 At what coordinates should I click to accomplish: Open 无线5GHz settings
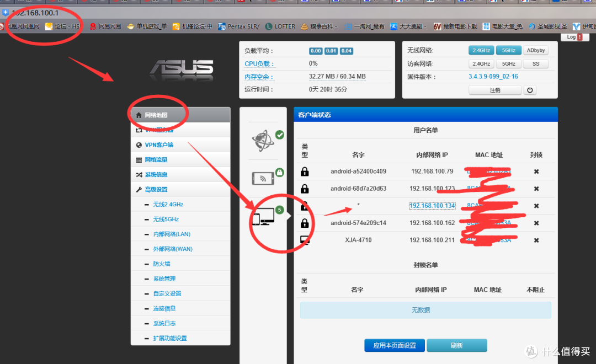(166, 219)
